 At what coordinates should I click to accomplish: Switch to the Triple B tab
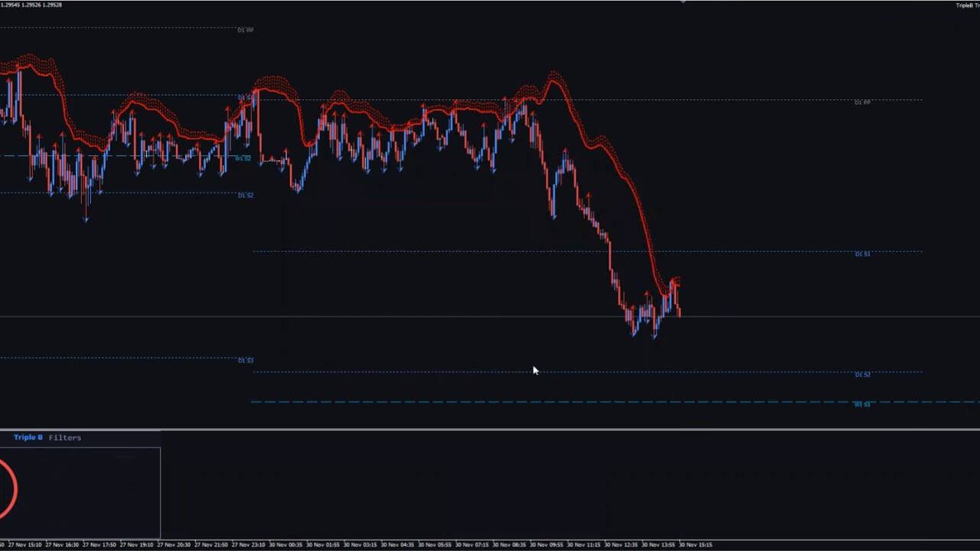28,437
